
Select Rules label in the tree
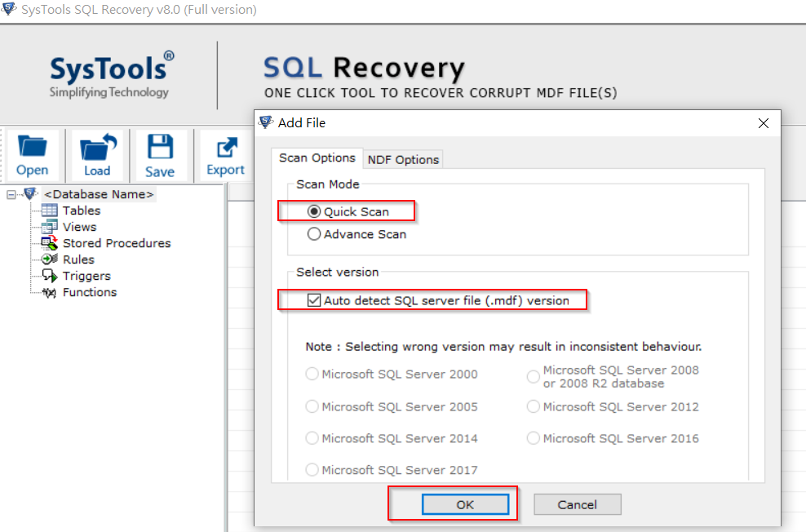(x=78, y=259)
